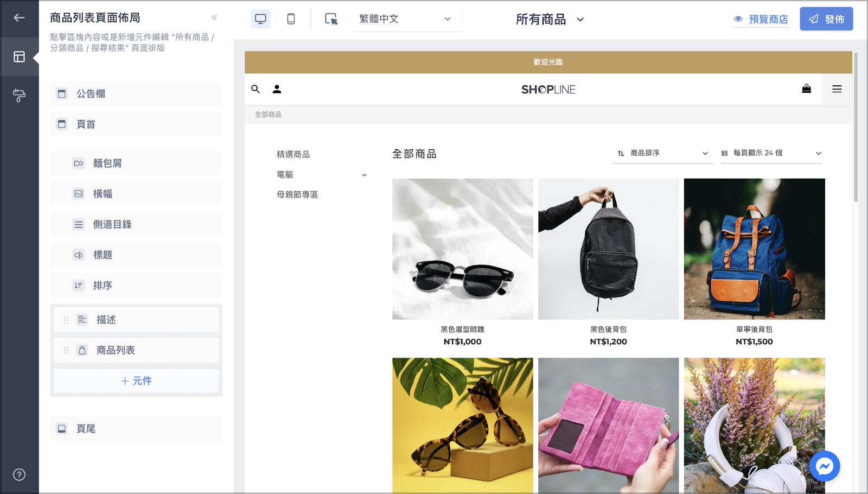The height and width of the screenshot is (494, 868).
Task: Open the shopping bag cart icon
Action: [807, 89]
